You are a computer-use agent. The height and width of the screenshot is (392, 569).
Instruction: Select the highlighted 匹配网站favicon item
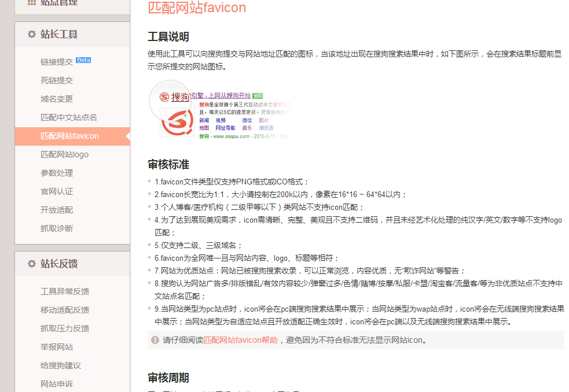[72, 136]
